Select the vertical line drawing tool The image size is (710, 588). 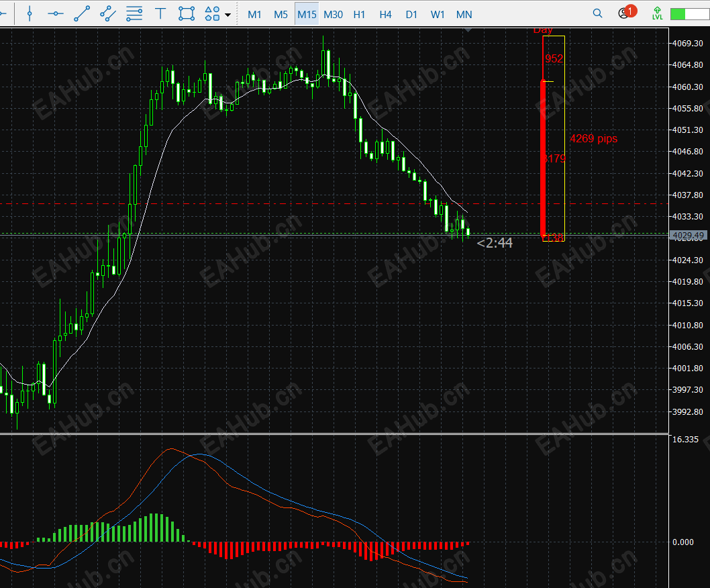pos(30,14)
